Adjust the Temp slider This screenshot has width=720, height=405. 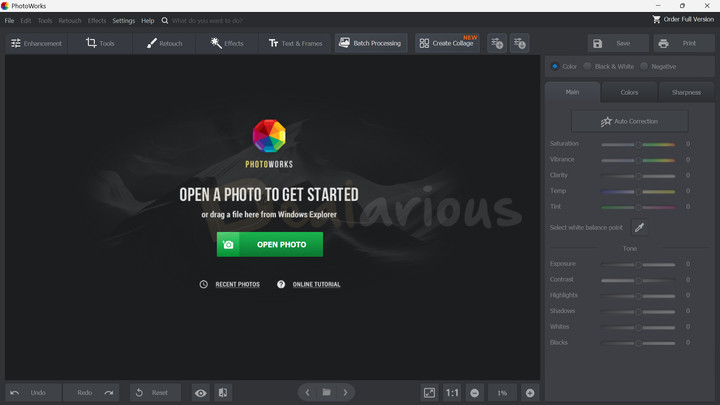coord(638,191)
